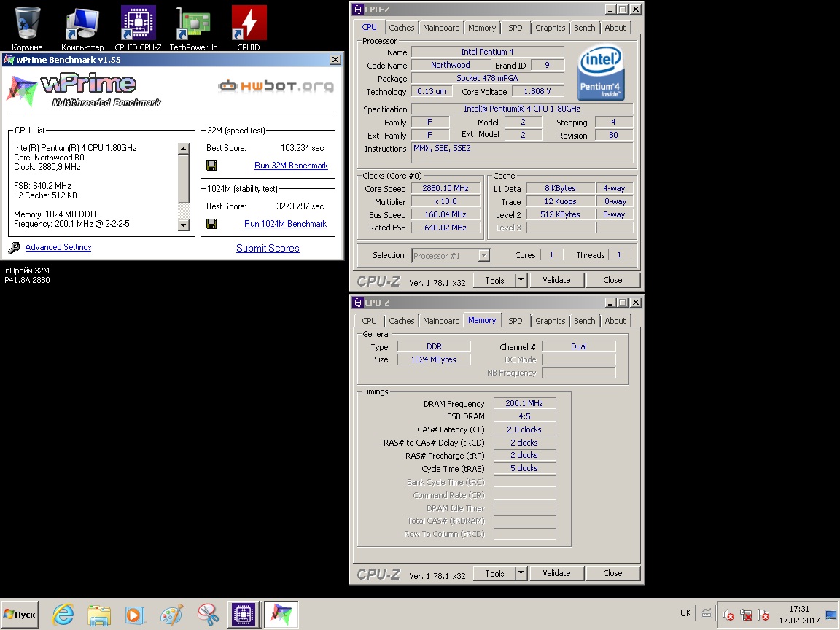Switch to Caches tab in upper CPU-Z window
This screenshot has height=630, width=840.
click(x=401, y=28)
